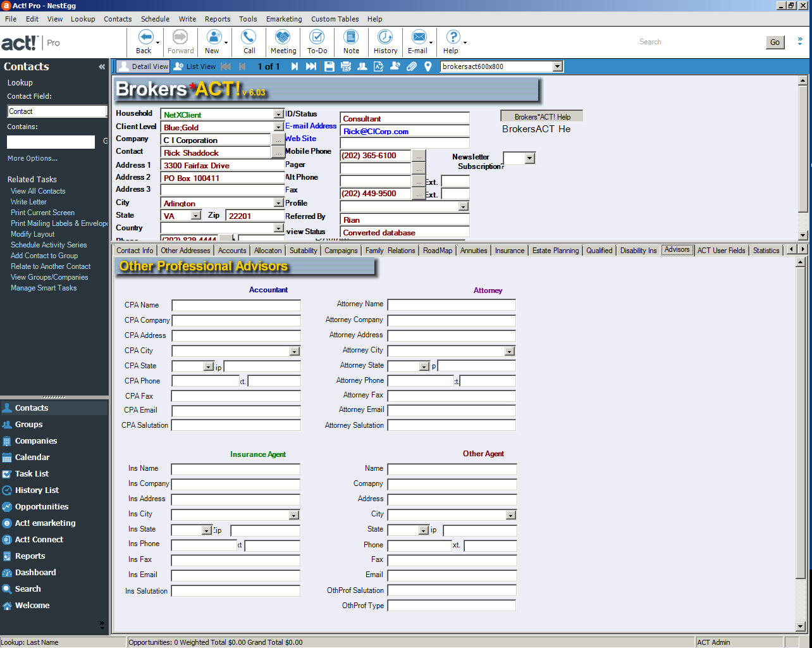Schedule a Meeting via handshake icon
The height and width of the screenshot is (648, 812).
283,37
